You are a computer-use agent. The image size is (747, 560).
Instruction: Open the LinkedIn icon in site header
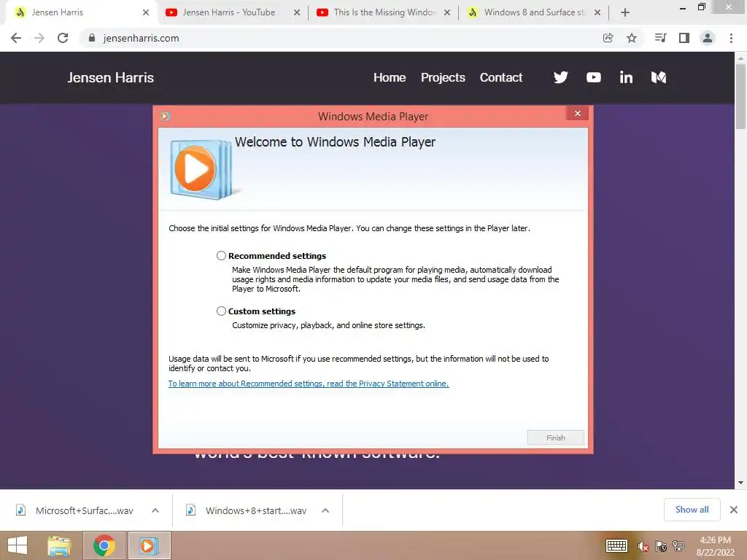[626, 77]
